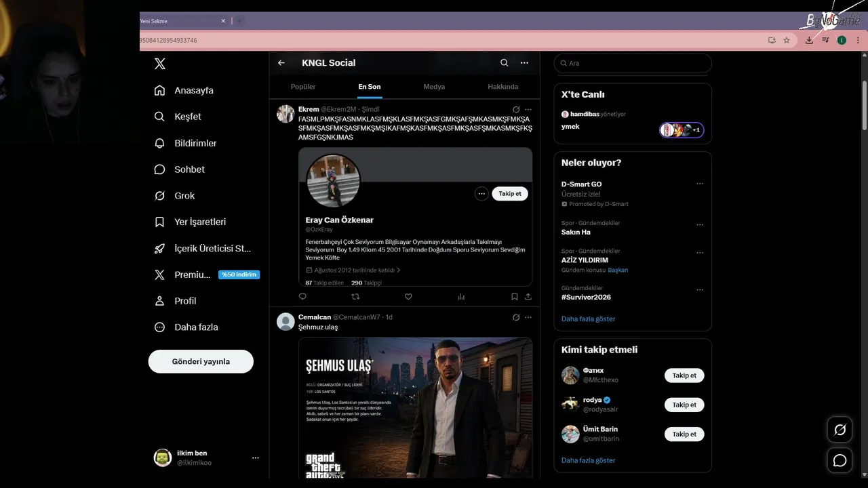Click Gönderi yayınla button

201,361
